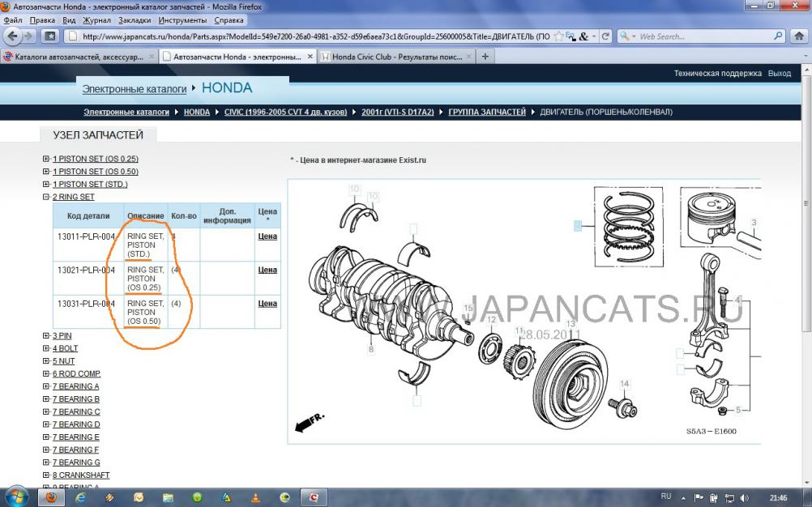812x507 pixels.
Task: Open Firefox from the taskbar
Action: pyautogui.click(x=51, y=498)
